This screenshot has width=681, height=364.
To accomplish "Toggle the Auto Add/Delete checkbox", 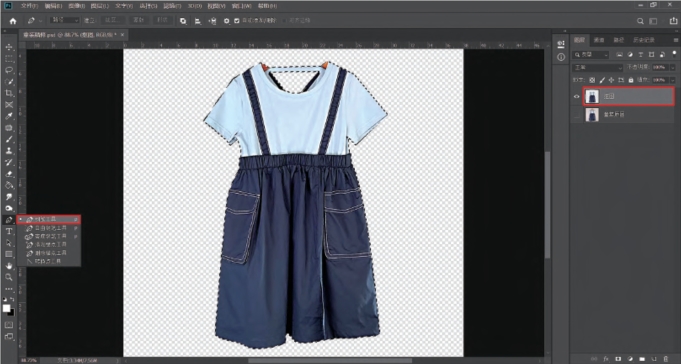I will click(237, 20).
